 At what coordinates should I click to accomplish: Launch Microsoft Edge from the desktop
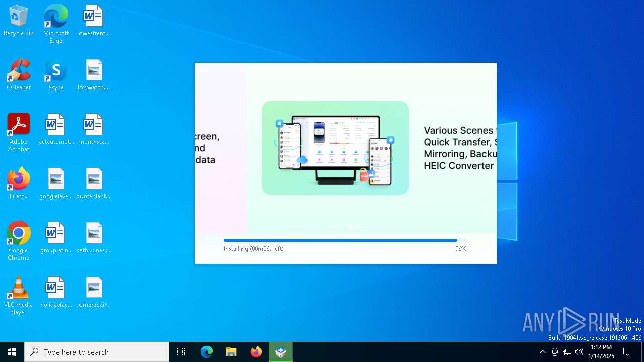click(x=56, y=24)
